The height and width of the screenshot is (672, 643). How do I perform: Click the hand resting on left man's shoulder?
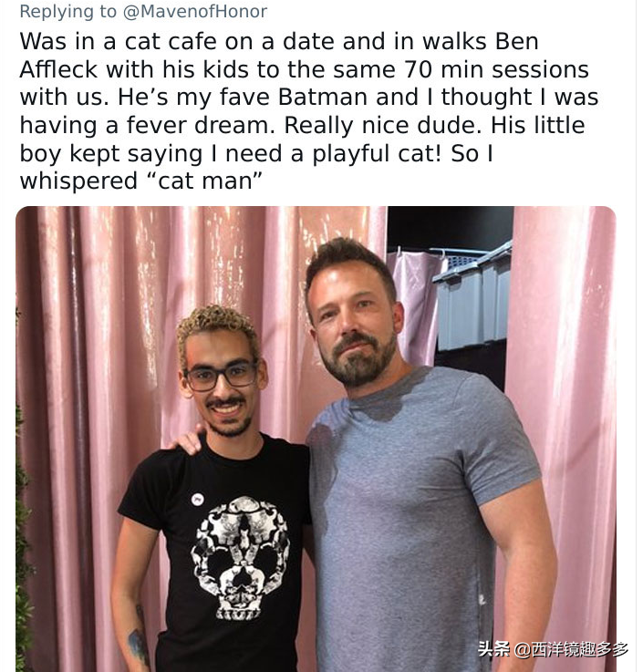click(189, 440)
